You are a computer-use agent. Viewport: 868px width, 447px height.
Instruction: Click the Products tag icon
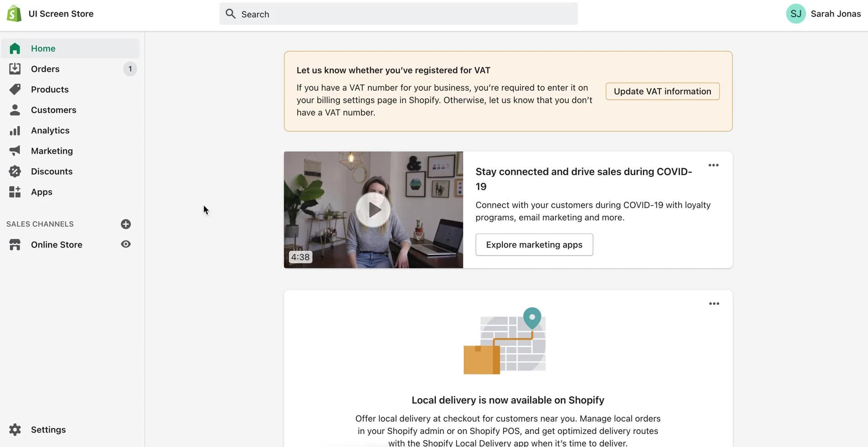click(15, 89)
